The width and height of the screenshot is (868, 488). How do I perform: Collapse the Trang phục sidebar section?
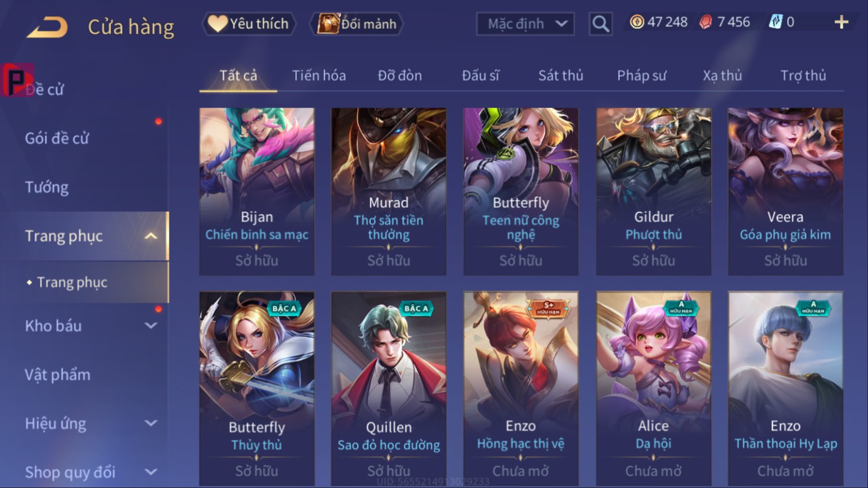click(x=151, y=236)
